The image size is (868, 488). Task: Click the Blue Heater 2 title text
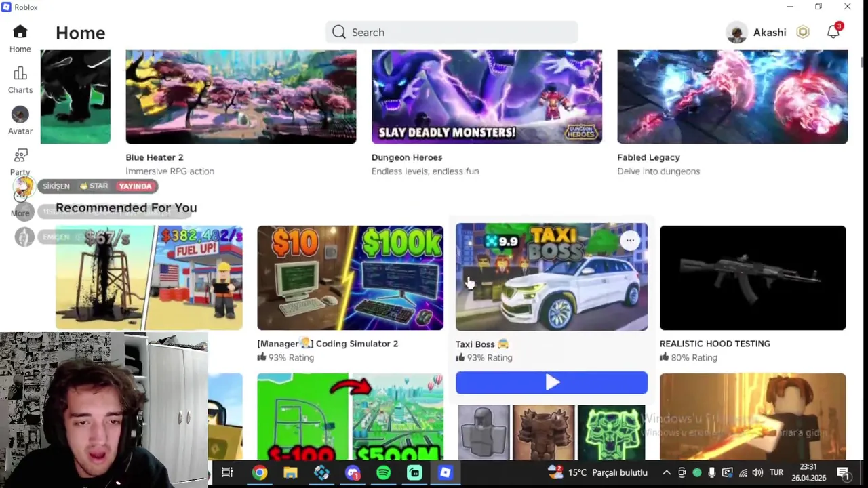(155, 157)
